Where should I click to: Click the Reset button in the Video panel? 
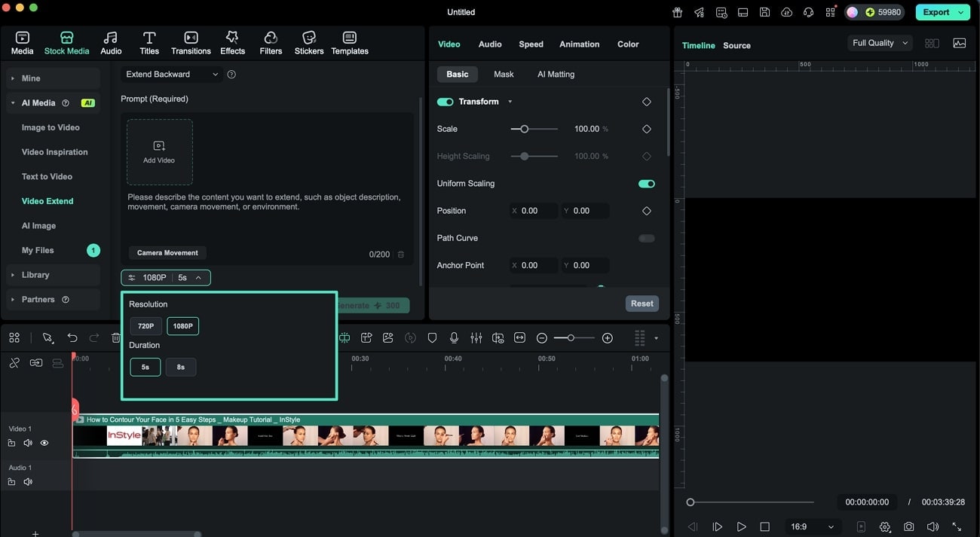coord(642,303)
